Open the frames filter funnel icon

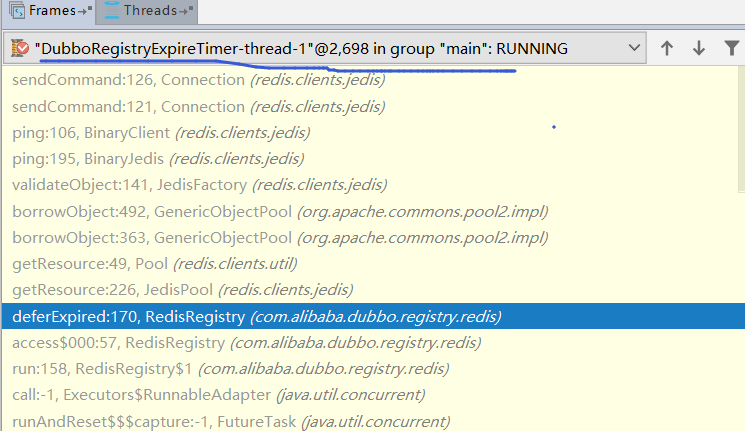[x=732, y=48]
